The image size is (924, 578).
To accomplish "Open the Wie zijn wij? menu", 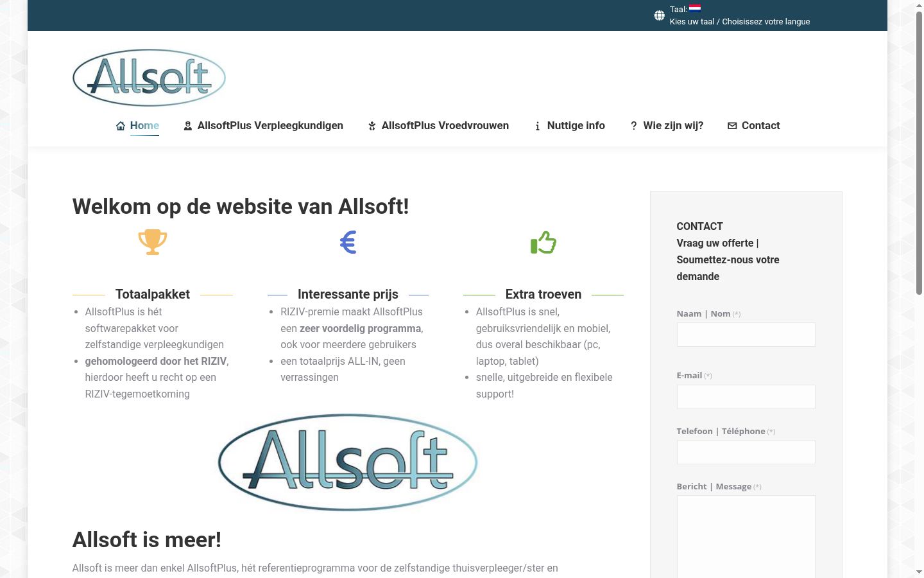I will tap(673, 125).
